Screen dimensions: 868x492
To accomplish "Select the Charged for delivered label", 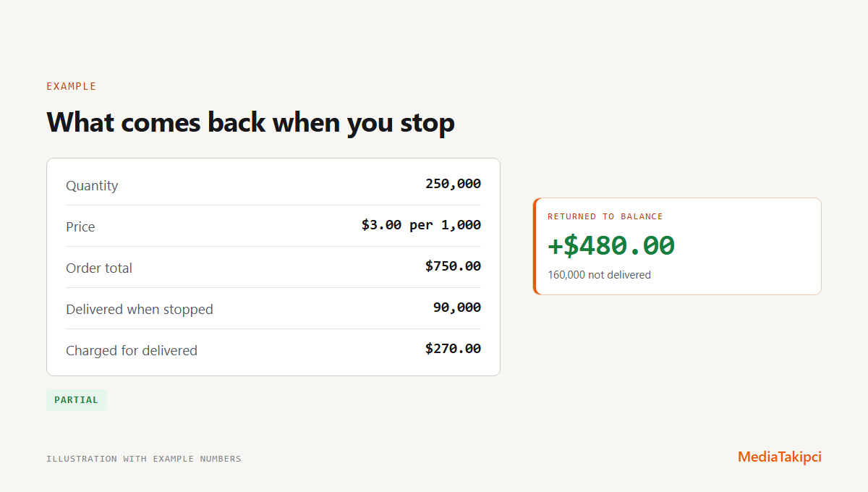I will (132, 350).
